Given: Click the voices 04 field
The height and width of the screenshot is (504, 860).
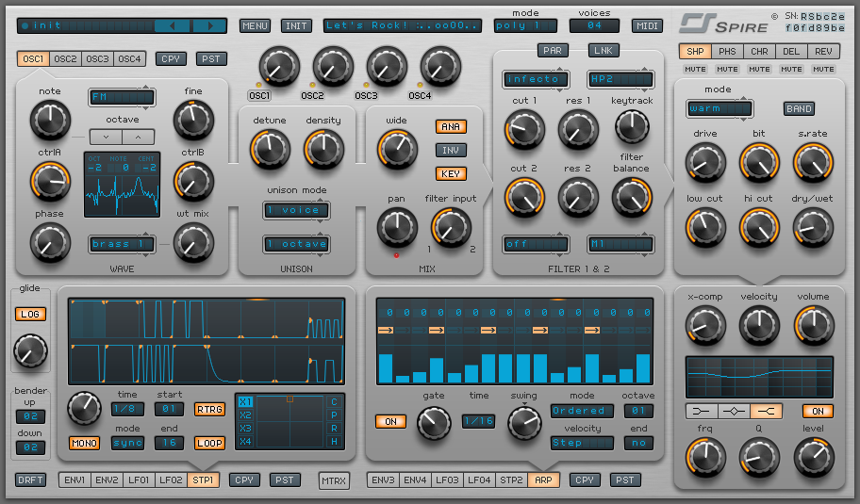Looking at the screenshot, I should pyautogui.click(x=594, y=25).
